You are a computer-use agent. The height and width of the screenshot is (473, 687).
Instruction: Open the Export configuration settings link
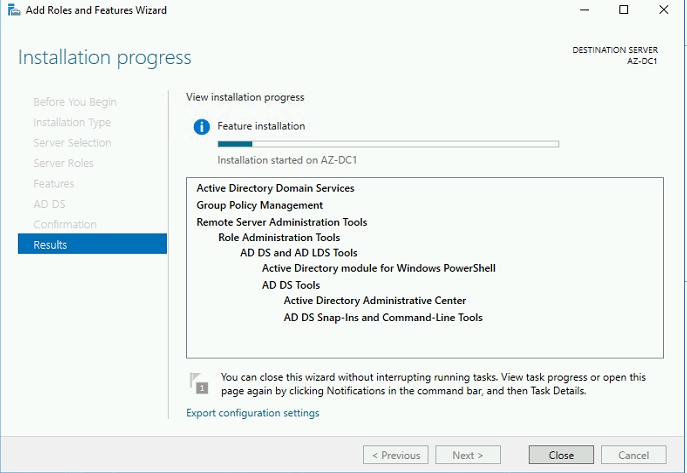tap(253, 413)
